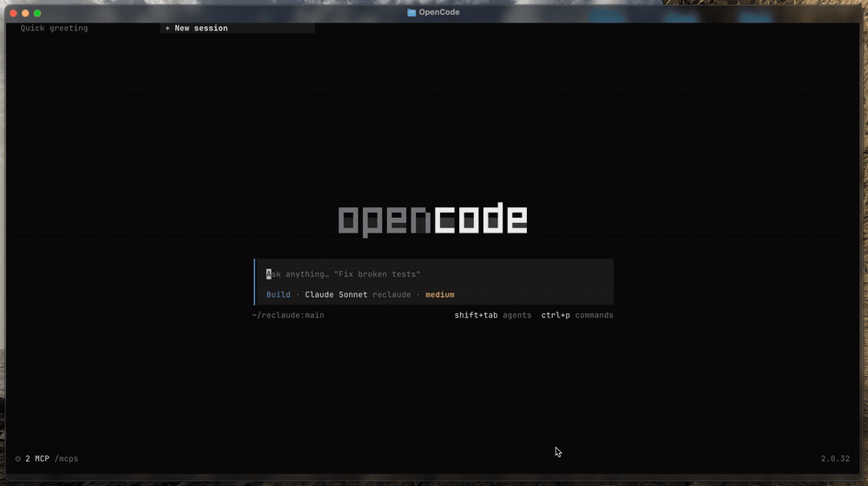Switch to the Quick greeting session tab
The height and width of the screenshot is (486, 868).
click(54, 29)
